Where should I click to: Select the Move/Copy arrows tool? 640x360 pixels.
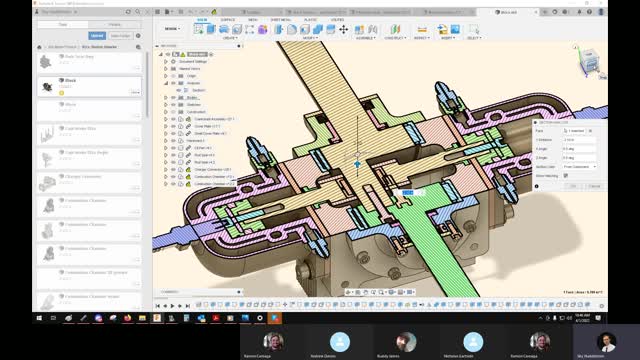(x=344, y=29)
